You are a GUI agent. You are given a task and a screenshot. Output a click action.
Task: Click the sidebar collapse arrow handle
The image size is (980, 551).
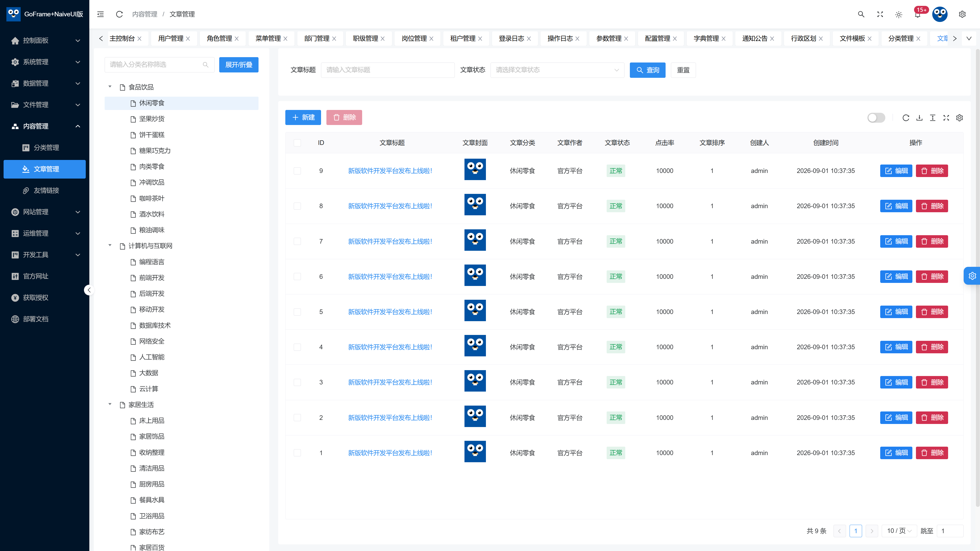tap(89, 290)
